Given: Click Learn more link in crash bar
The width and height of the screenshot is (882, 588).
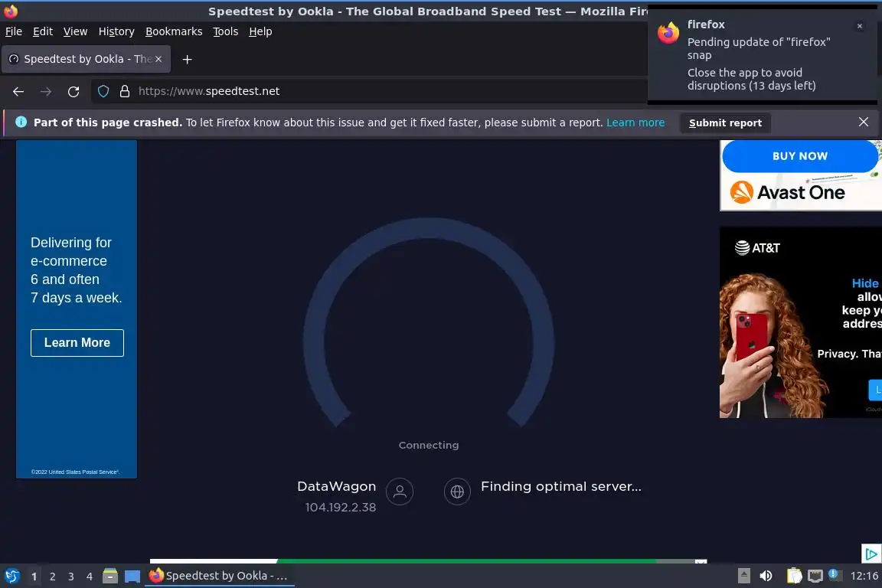Looking at the screenshot, I should [x=635, y=122].
